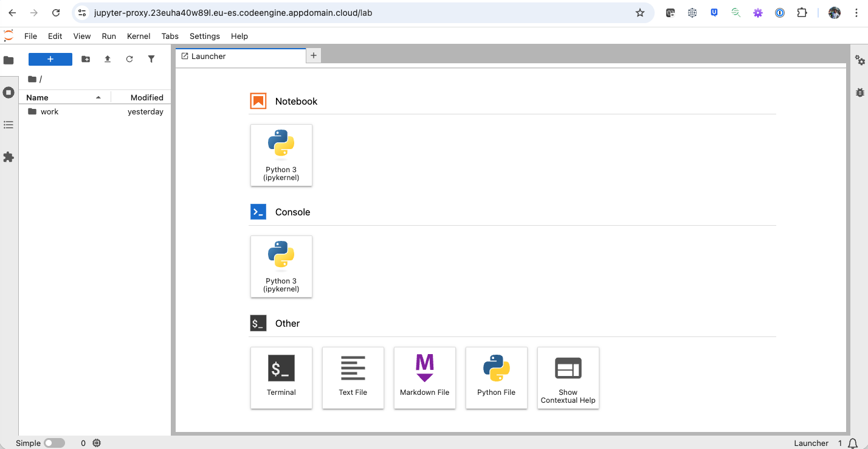Viewport: 868px width, 449px height.
Task: Open the Settings menu
Action: [x=205, y=36]
